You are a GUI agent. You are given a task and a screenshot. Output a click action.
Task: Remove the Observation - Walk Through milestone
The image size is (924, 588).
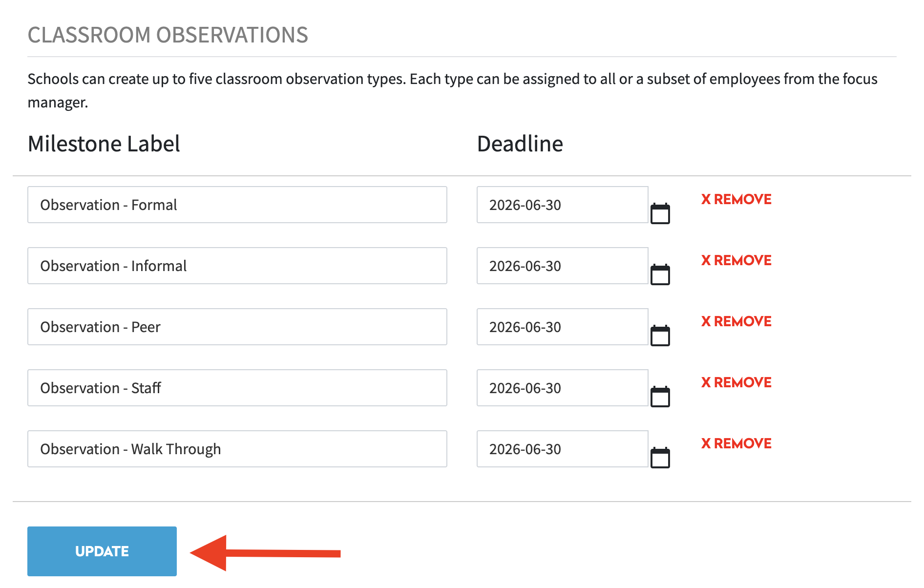pyautogui.click(x=736, y=443)
